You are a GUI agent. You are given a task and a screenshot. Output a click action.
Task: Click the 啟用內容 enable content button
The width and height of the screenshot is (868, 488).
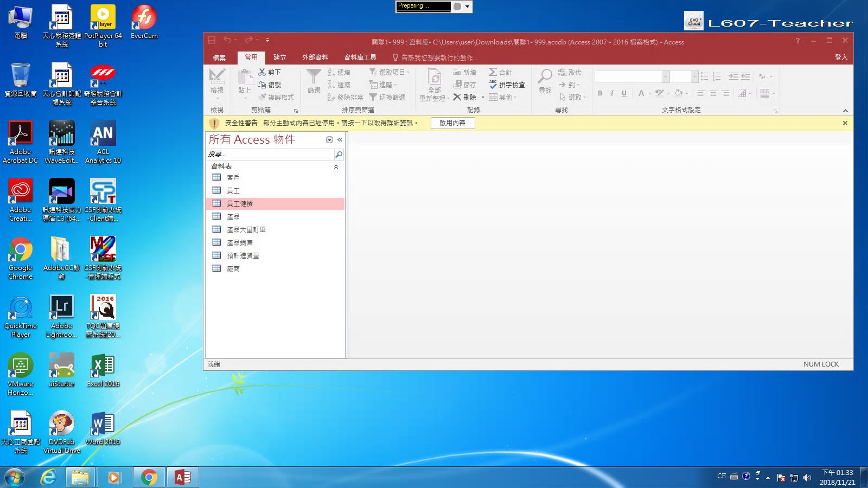(x=452, y=123)
